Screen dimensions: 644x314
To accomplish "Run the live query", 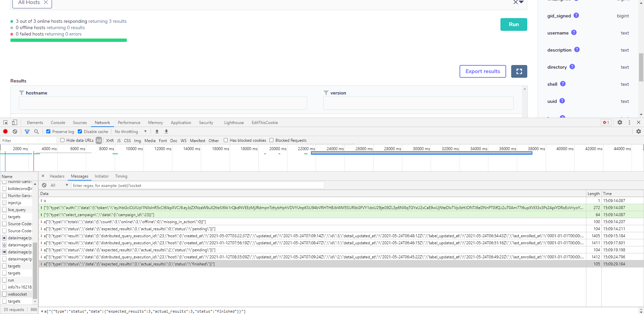I will click(x=514, y=24).
